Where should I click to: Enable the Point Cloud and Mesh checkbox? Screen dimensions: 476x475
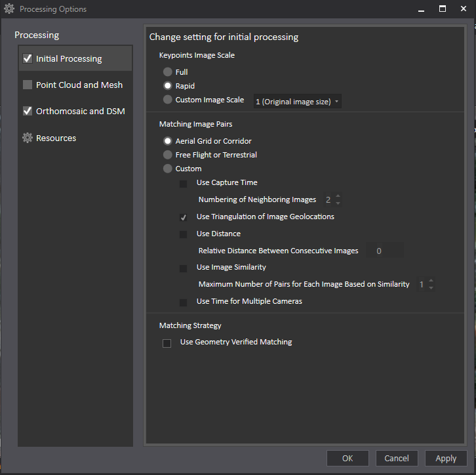click(28, 85)
